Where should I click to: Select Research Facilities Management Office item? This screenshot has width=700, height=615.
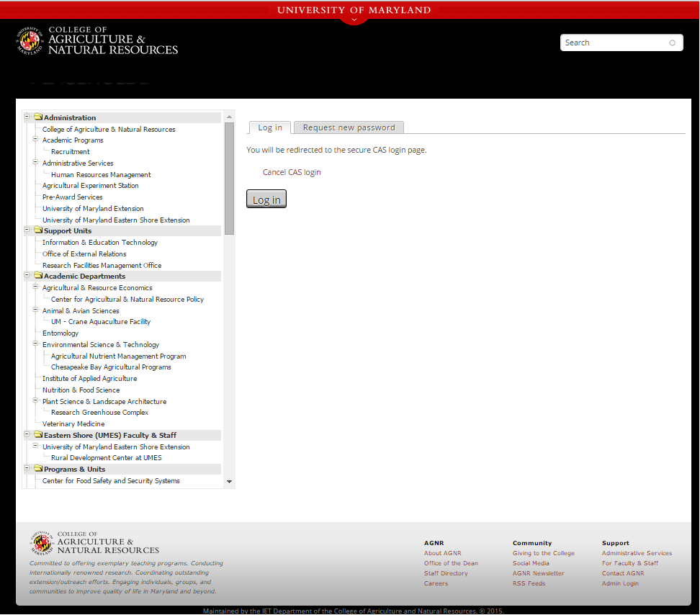click(102, 266)
